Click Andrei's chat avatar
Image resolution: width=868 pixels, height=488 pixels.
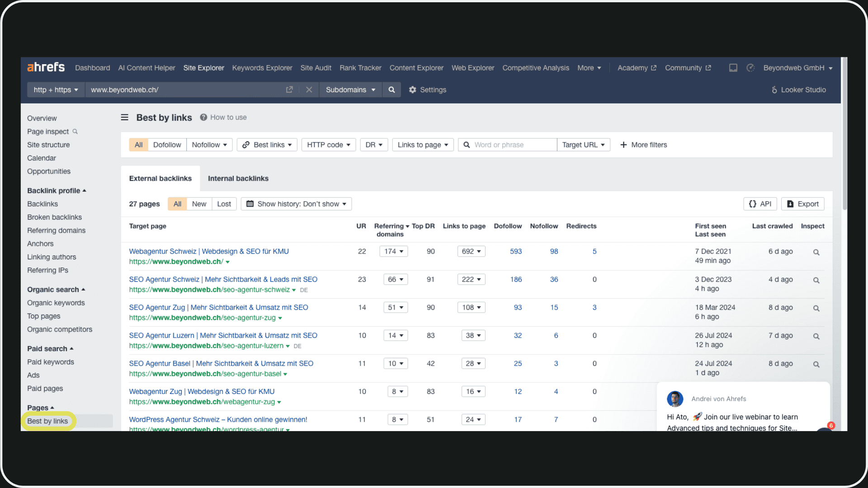[x=675, y=399]
